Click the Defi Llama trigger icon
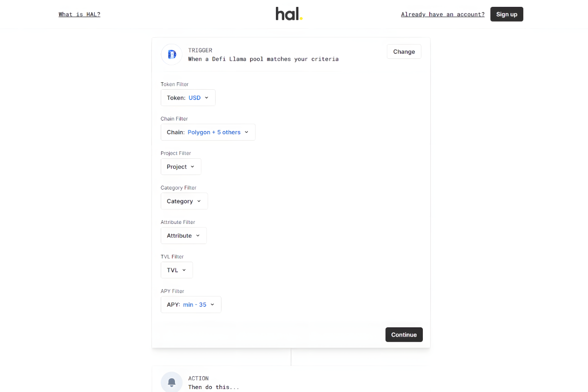This screenshot has width=588, height=392. pos(171,54)
